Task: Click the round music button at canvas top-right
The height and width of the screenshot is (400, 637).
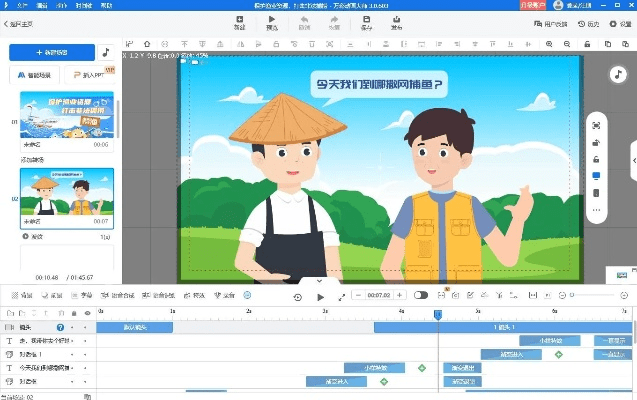Action: 617,75
